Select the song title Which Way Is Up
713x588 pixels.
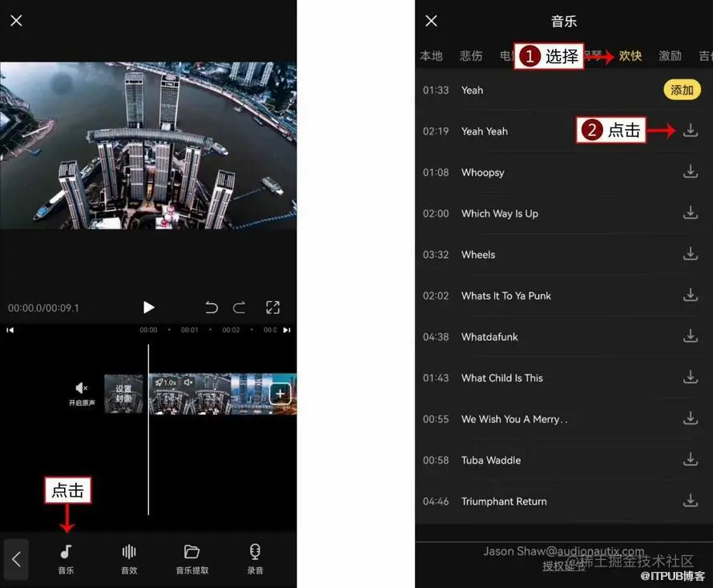[x=500, y=214]
